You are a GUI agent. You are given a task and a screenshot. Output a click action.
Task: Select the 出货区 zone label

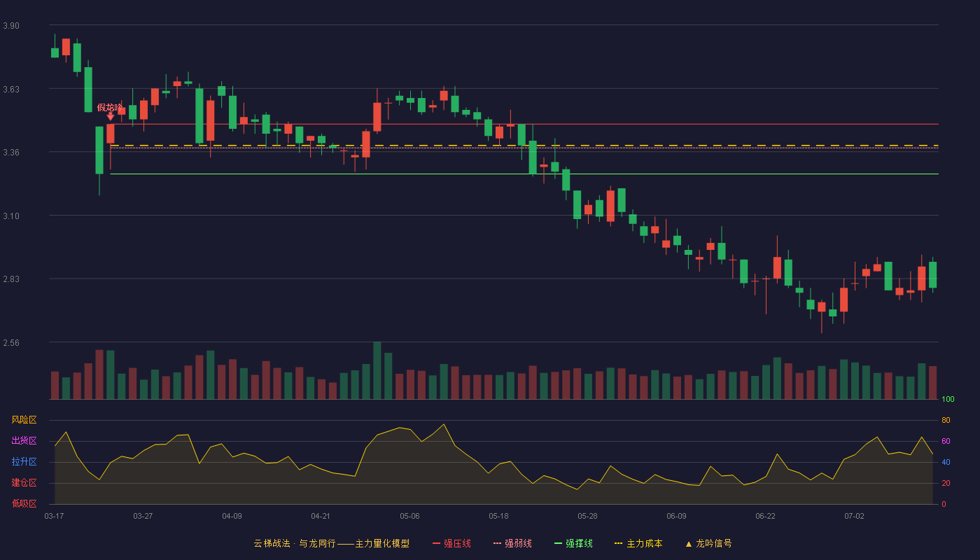[x=24, y=441]
